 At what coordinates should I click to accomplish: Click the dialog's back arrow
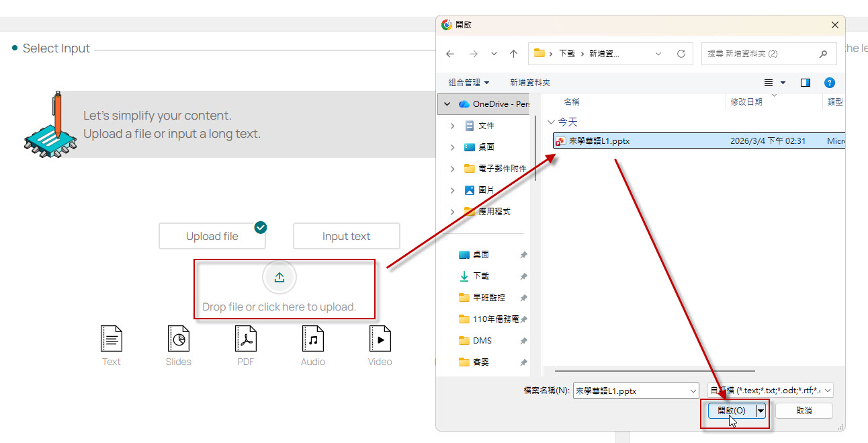click(450, 54)
